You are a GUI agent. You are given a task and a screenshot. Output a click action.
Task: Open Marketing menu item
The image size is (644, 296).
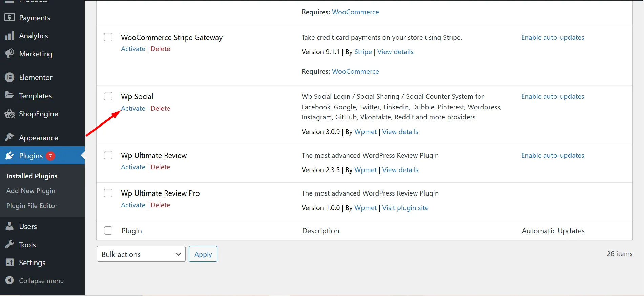[x=36, y=54]
